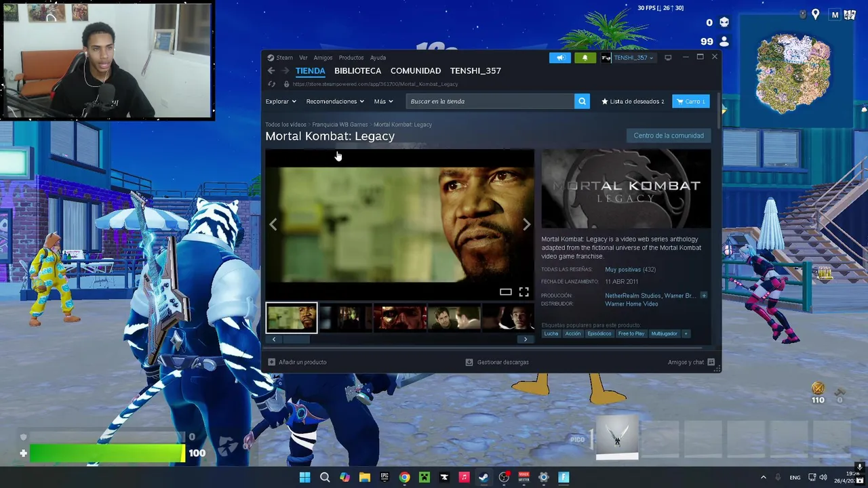Open Warner Home Video distributor link
Viewport: 868px width, 488px height.
[631, 304]
